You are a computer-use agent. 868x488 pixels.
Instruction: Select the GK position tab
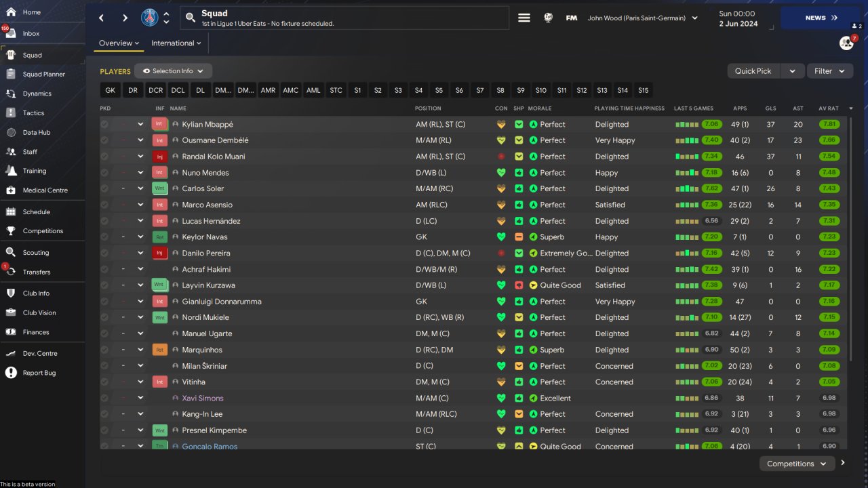(x=111, y=90)
